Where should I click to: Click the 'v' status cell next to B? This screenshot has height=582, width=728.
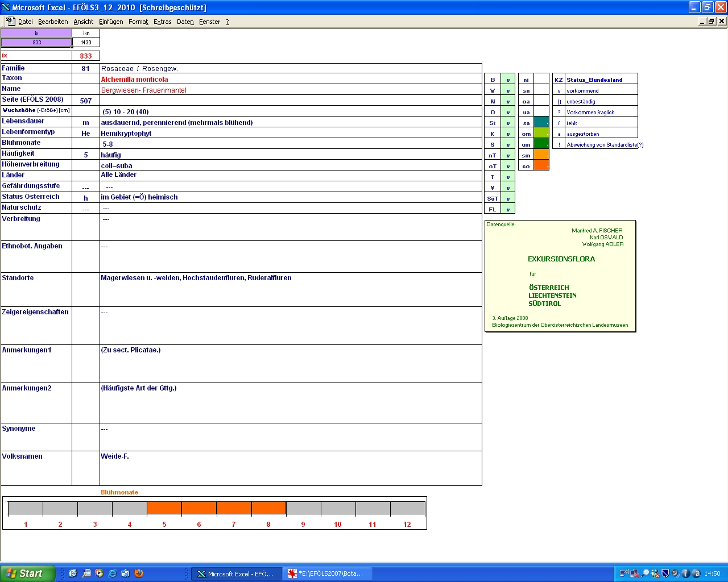(508, 80)
